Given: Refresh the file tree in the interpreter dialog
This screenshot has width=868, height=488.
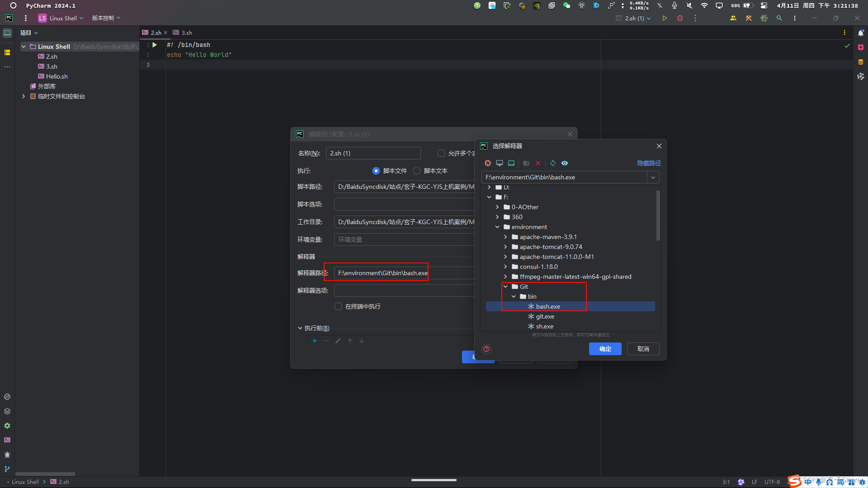Looking at the screenshot, I should 553,163.
